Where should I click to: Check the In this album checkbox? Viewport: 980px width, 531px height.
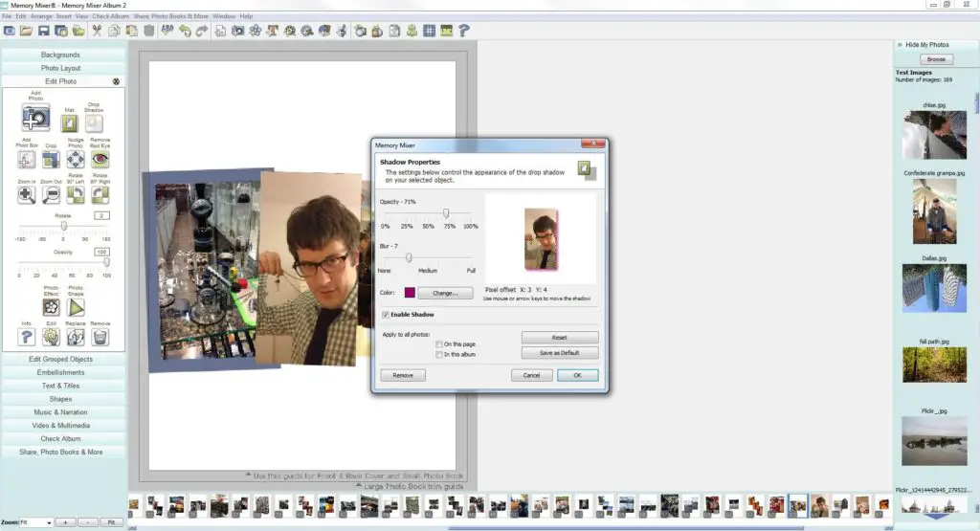click(x=439, y=354)
